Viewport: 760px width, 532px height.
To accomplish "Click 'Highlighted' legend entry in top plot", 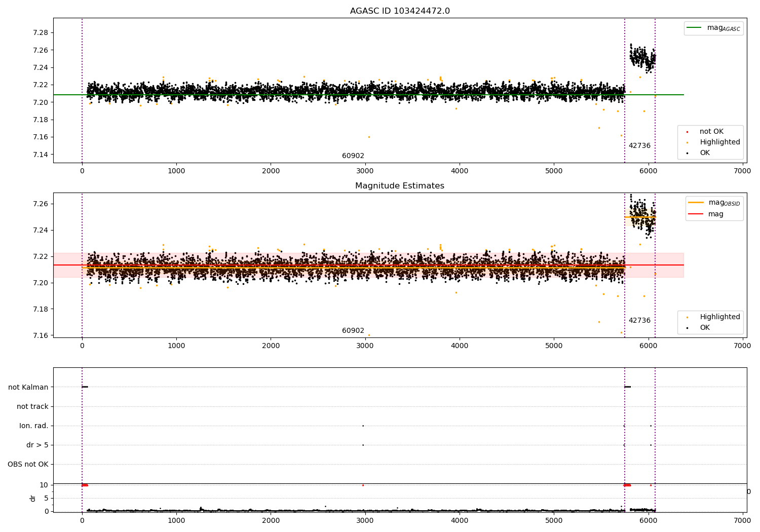I will [x=719, y=142].
